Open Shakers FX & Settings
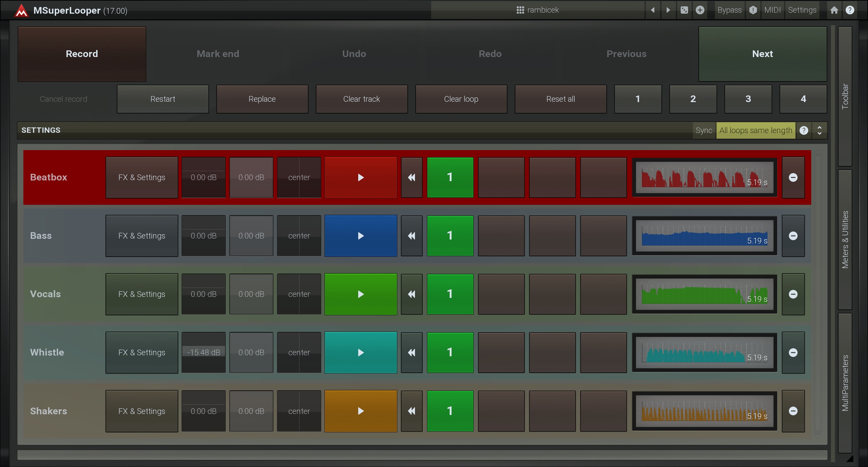Image resolution: width=868 pixels, height=467 pixels. pos(142,411)
